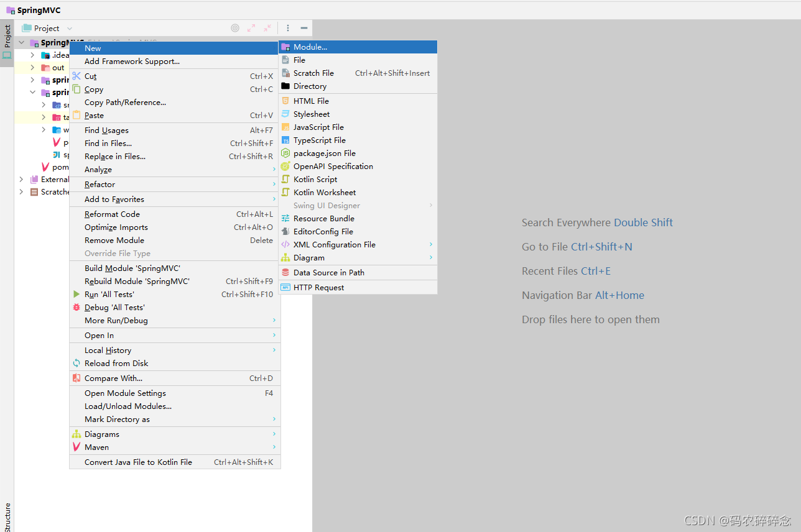
Task: Choose Remove Module
Action: [x=175, y=240]
